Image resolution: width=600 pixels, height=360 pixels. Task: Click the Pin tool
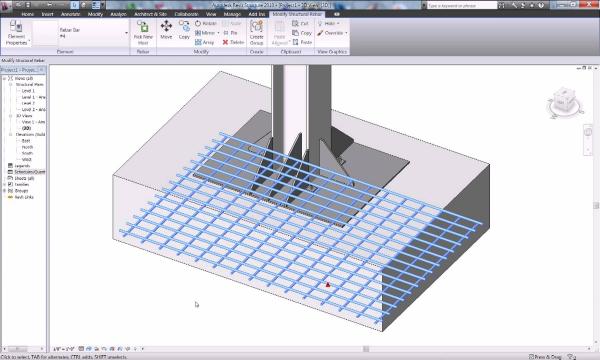point(230,33)
